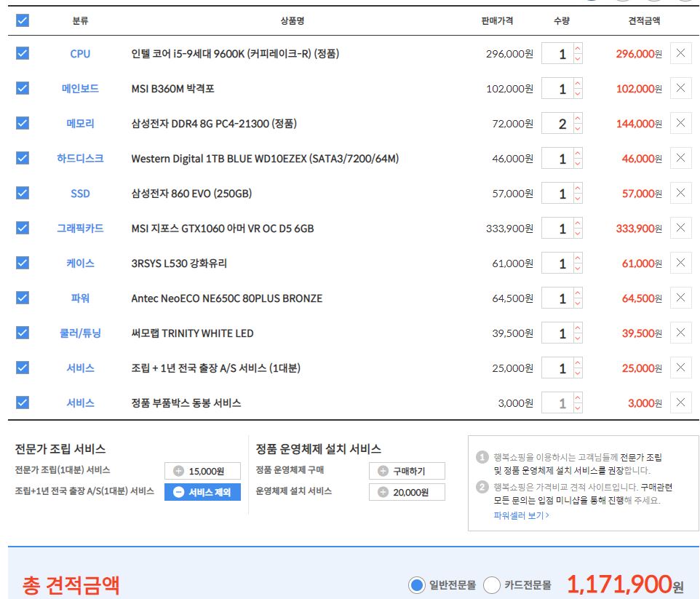Open product 인텔 코어 i5-9세대 9600K
Screen dimensions: 700x599
tap(235, 54)
